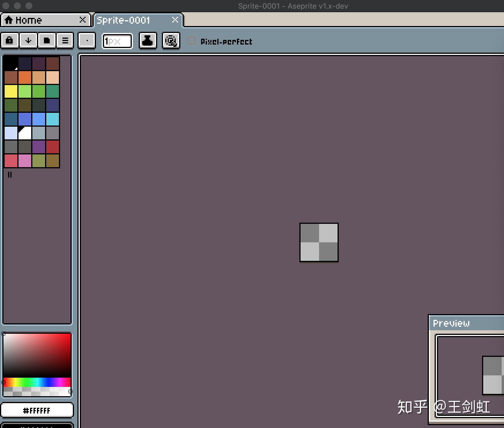Enable the Pixel-perfect checkbox

tap(191, 41)
